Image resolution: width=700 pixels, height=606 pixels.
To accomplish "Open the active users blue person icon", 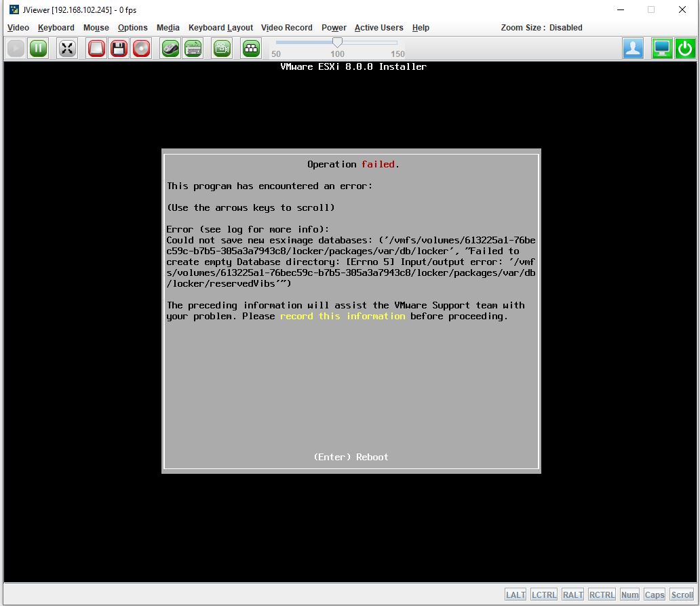I will click(x=633, y=48).
